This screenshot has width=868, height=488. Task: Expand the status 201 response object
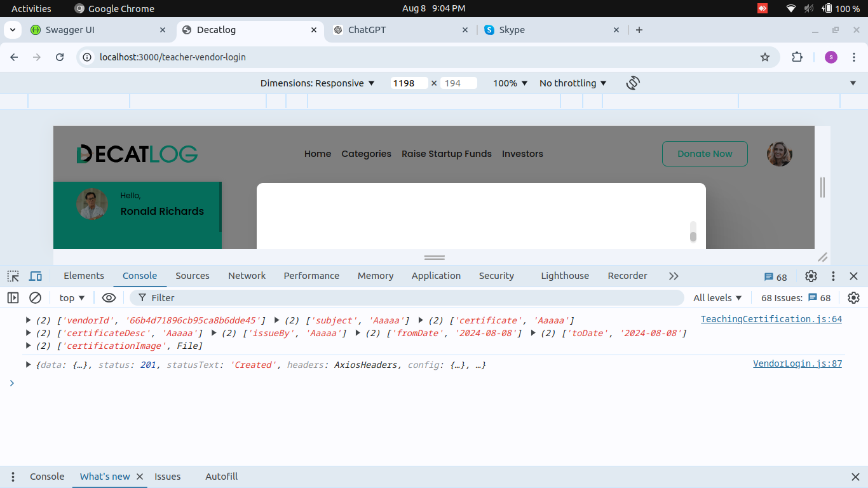coord(28,365)
